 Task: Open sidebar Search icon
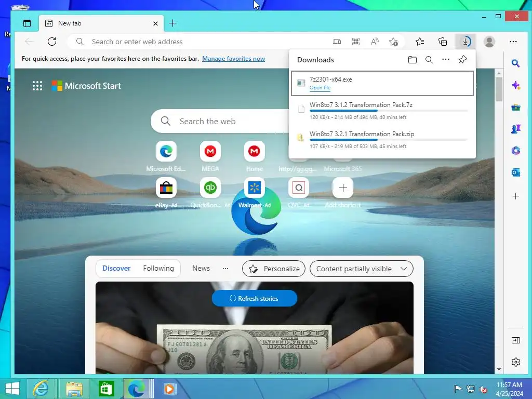tap(516, 63)
